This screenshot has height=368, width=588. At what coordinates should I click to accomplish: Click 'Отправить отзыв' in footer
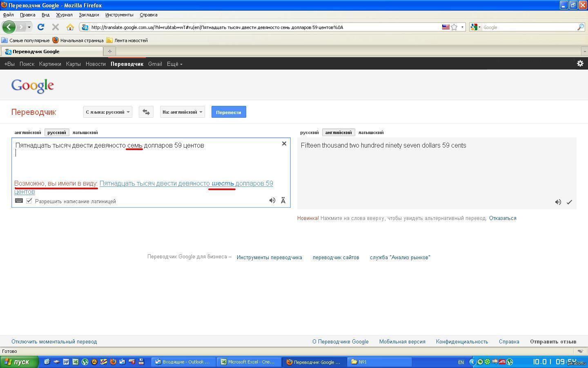tap(553, 342)
